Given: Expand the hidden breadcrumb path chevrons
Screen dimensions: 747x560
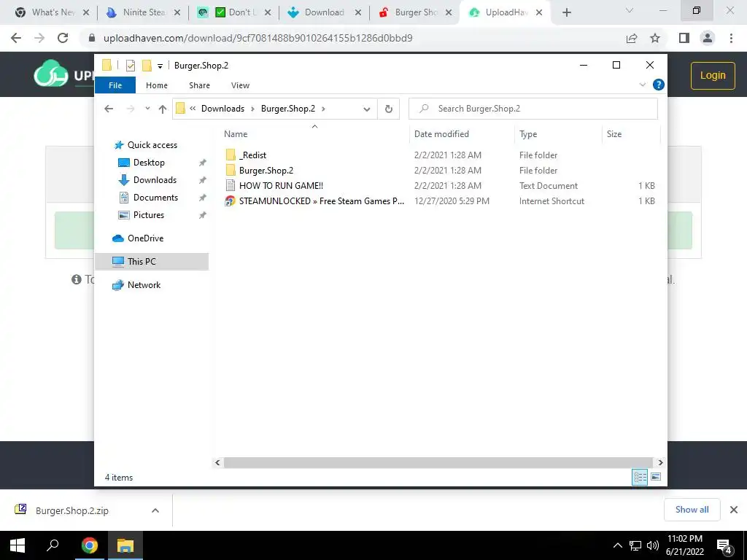Looking at the screenshot, I should pos(193,109).
